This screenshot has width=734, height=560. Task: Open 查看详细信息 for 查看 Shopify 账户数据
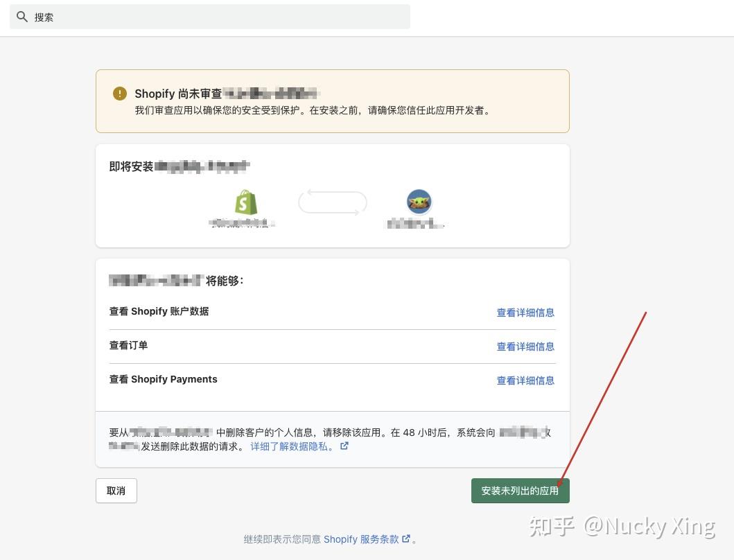pos(525,313)
